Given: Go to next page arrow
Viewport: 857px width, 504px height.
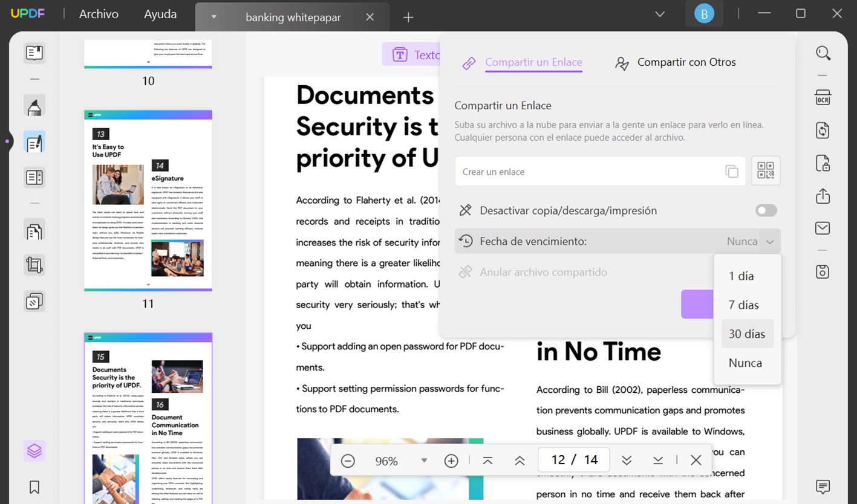Looking at the screenshot, I should pos(627,460).
